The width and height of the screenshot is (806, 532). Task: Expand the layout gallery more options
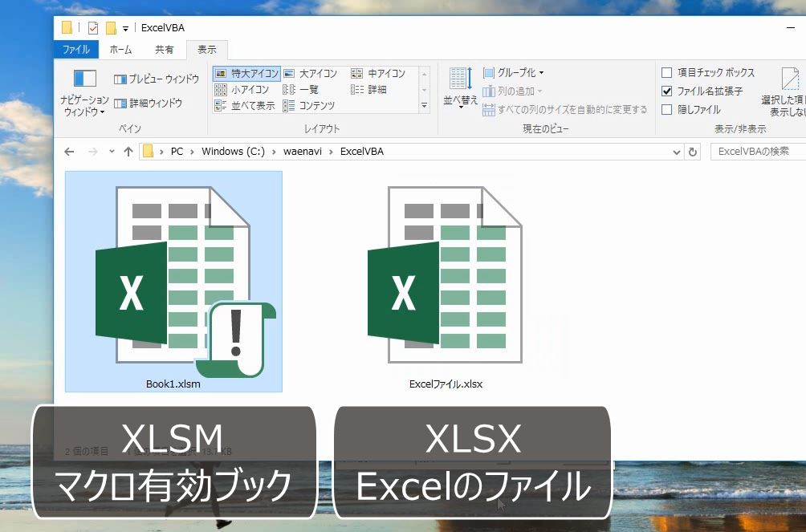click(x=424, y=106)
